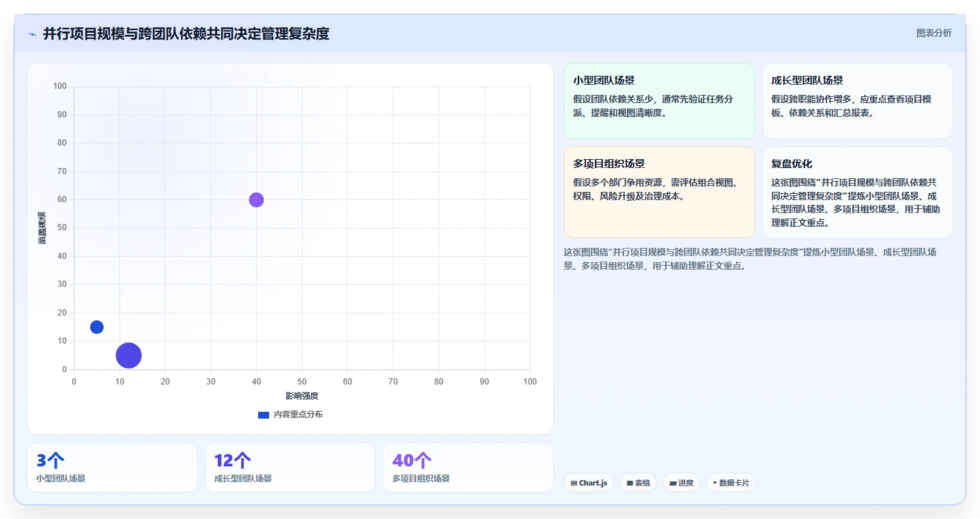Open the 复盘优化 card
This screenshot has width=980, height=519.
click(x=857, y=192)
